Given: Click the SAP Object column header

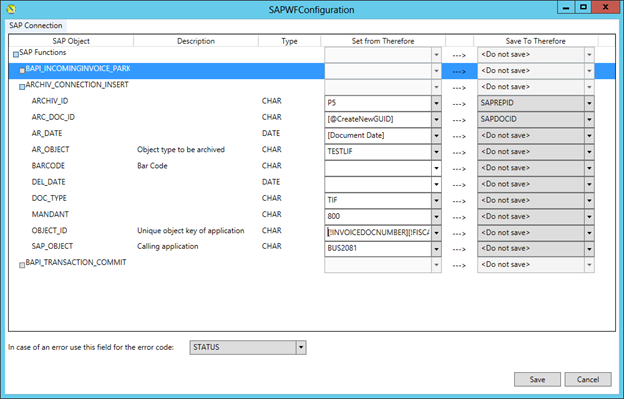Looking at the screenshot, I should pos(71,41).
